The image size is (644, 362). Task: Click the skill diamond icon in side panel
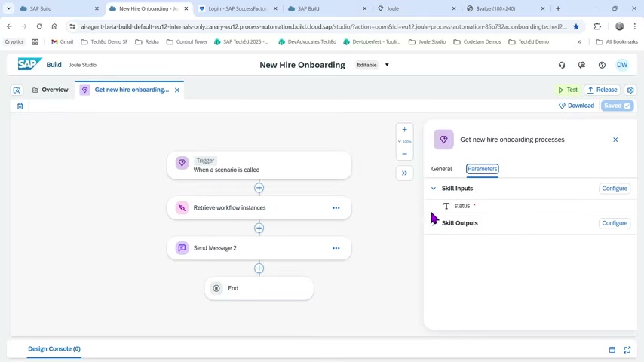[443, 140]
